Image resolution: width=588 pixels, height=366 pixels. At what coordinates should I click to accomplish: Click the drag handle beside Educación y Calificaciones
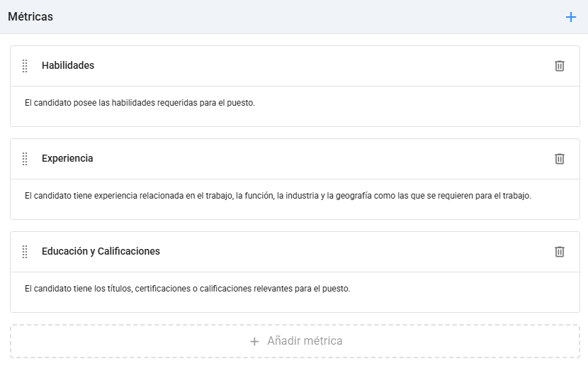click(x=25, y=252)
